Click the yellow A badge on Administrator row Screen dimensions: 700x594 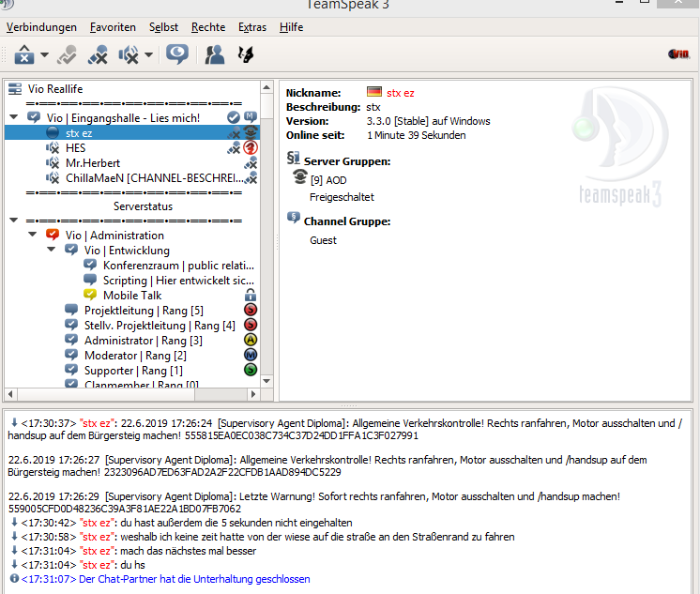[x=251, y=340]
